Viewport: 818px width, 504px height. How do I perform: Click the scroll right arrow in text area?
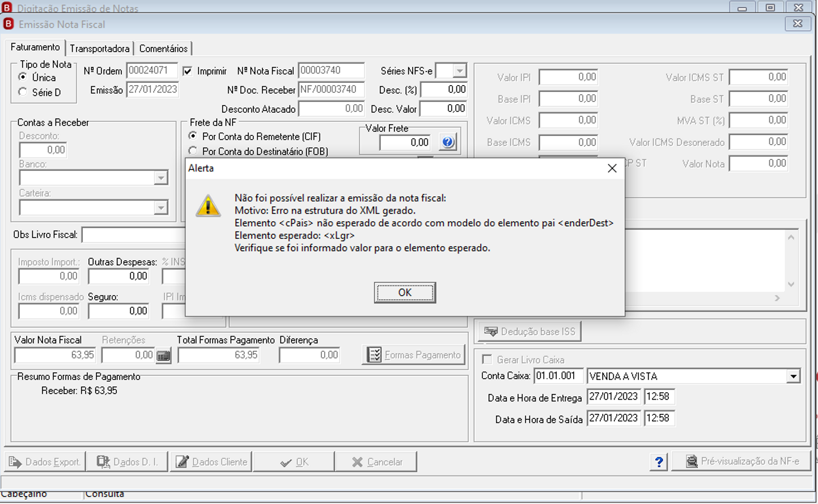[777, 298]
